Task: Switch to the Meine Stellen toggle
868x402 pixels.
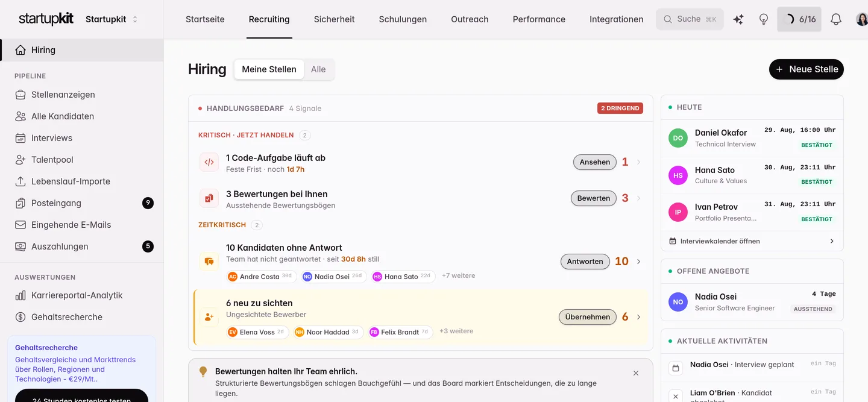Action: click(269, 69)
